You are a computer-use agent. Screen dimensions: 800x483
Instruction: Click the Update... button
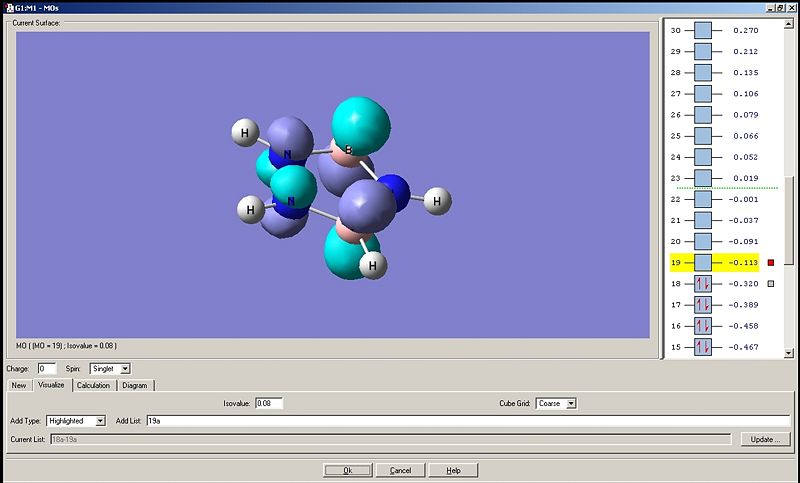765,439
